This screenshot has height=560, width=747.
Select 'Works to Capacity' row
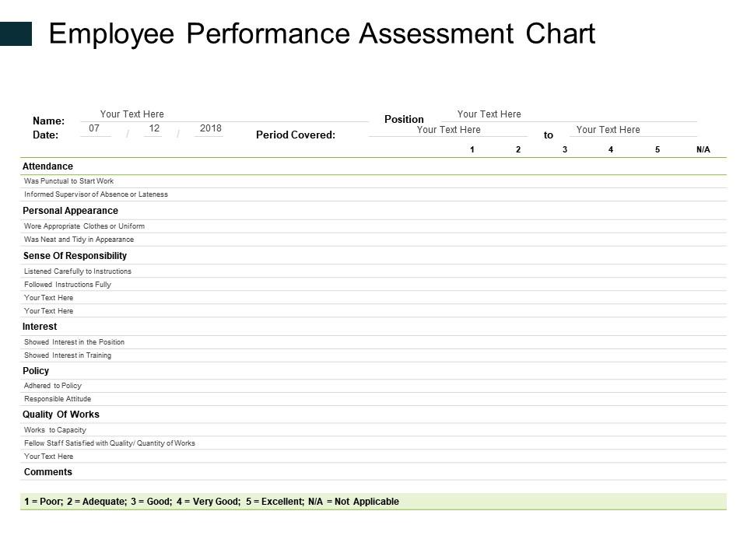(x=373, y=430)
